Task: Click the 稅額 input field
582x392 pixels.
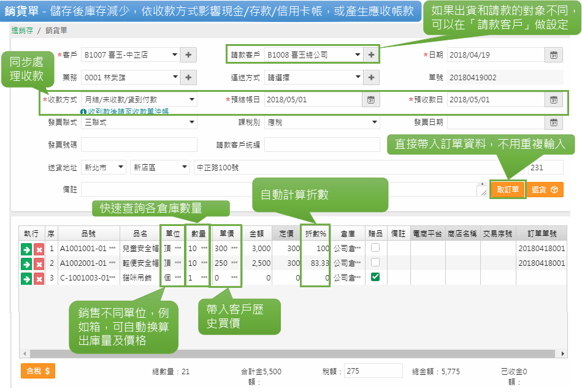Action: coord(373,371)
